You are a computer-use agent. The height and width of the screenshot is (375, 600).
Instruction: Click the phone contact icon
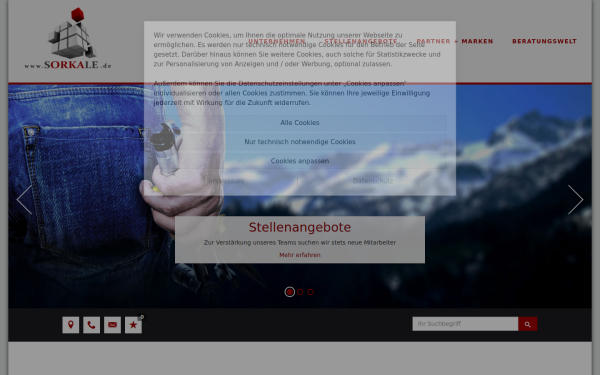91,325
